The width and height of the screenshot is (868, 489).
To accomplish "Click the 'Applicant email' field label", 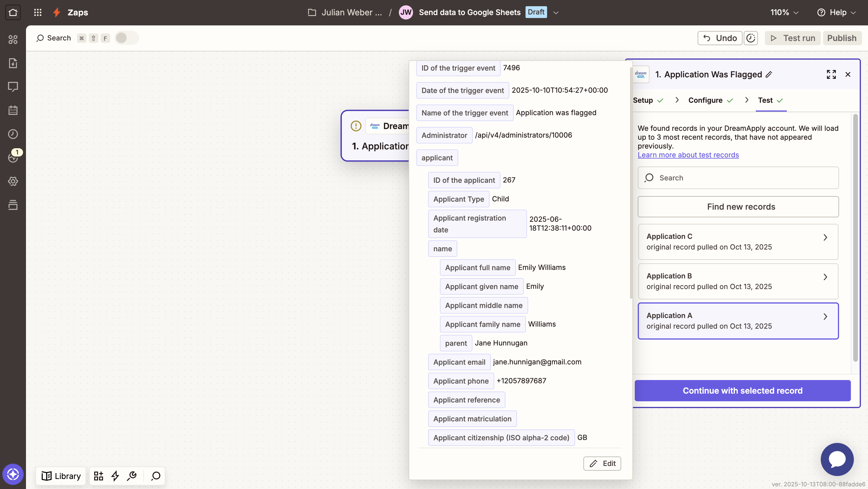I will pos(459,362).
